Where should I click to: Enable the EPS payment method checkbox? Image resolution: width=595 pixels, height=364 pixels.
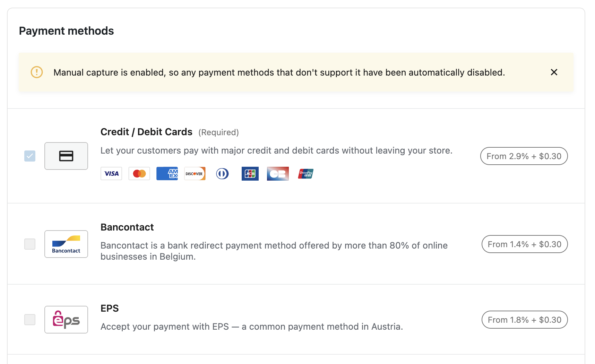pos(30,320)
